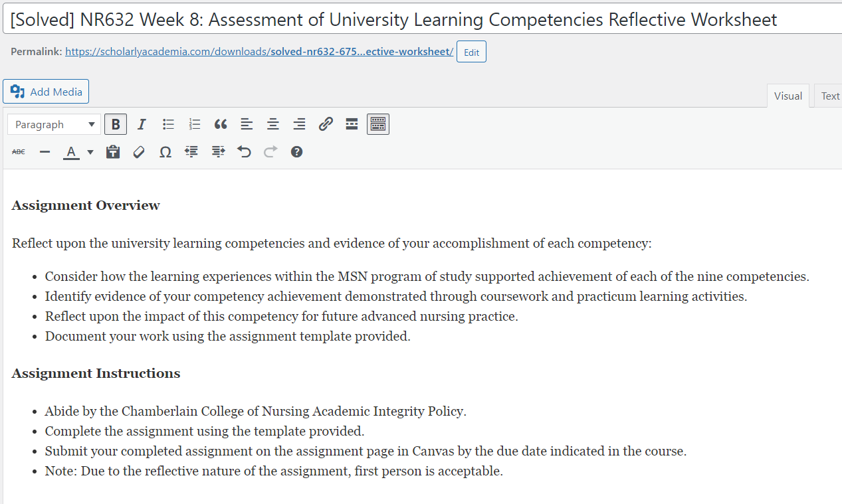Click the bullet starting 'Consider how the learning'
Viewport: 842px width, 504px height.
pyautogui.click(x=427, y=276)
